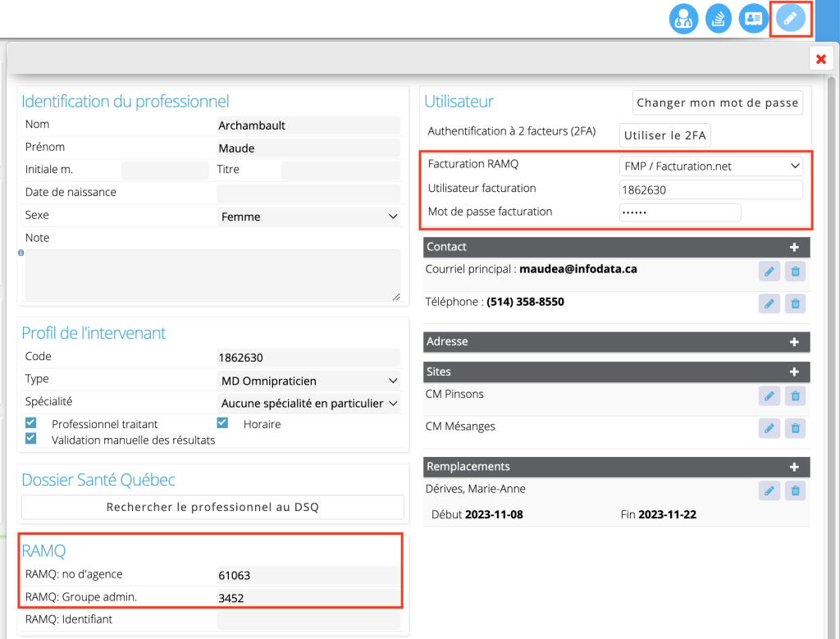
Task: Toggle Horaire checkbox
Action: pyautogui.click(x=222, y=422)
